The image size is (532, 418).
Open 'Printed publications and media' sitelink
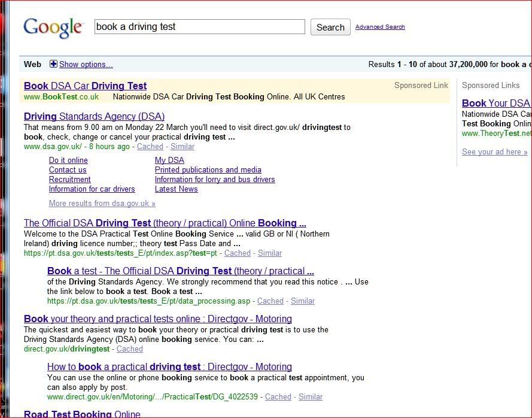coord(208,170)
